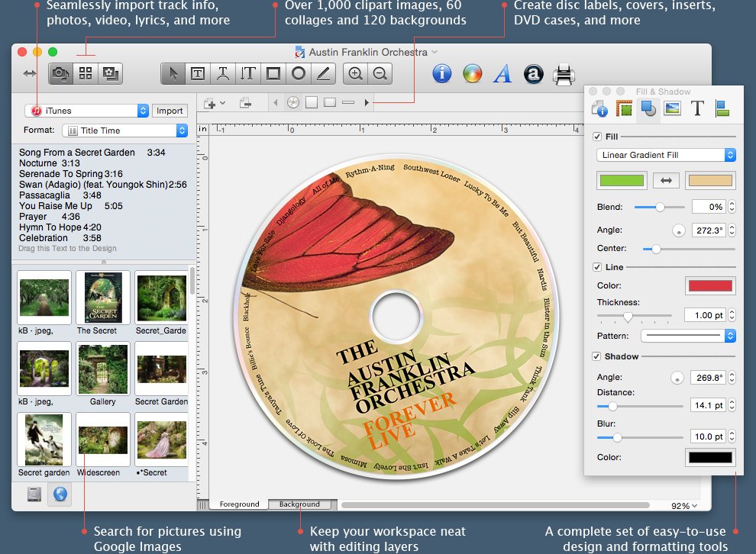This screenshot has height=554, width=756.
Task: Click the printer icon
Action: pos(563,74)
